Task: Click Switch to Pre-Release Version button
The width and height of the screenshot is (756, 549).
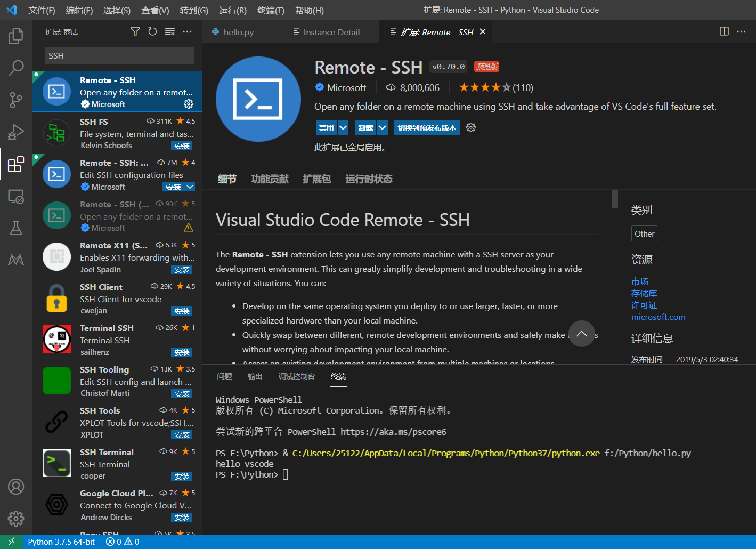Action: 427,127
